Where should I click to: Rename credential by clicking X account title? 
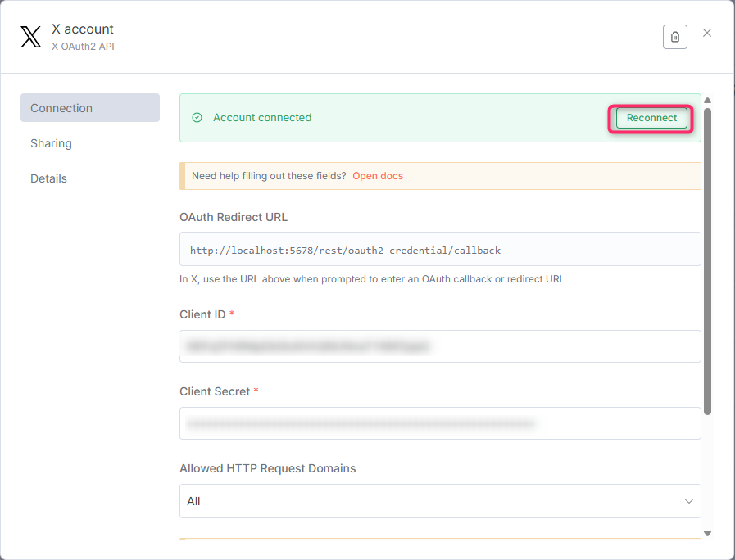pos(83,29)
